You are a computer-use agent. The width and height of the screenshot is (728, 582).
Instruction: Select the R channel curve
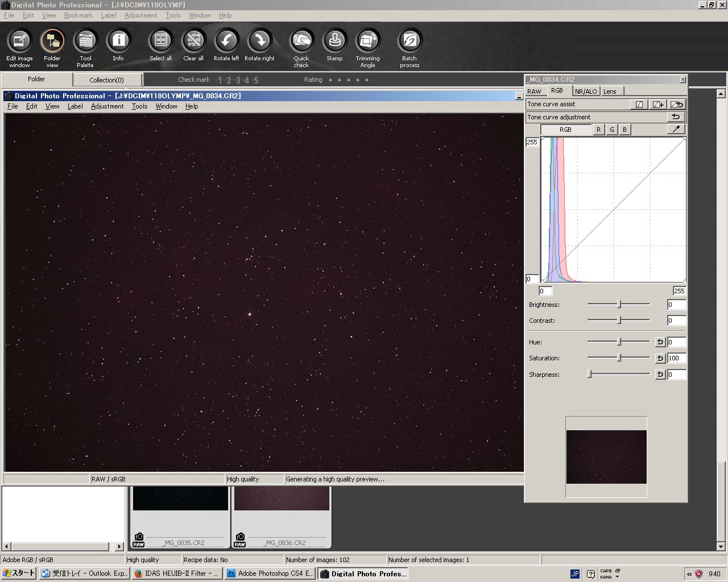pyautogui.click(x=598, y=130)
